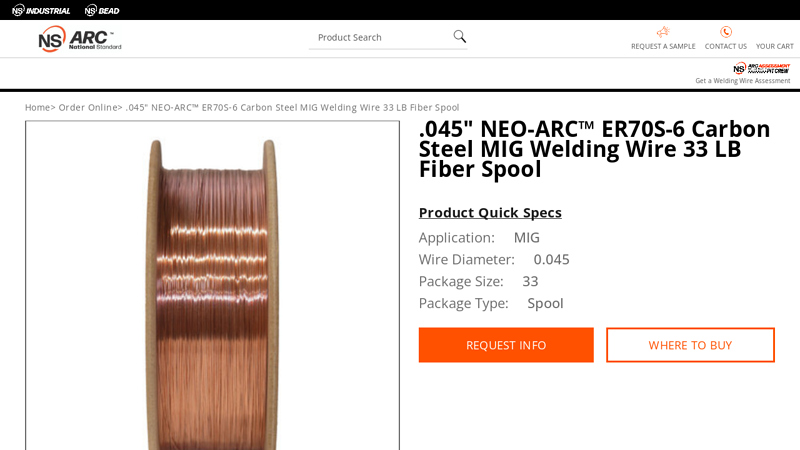Go to Home in the breadcrumb
Image resolution: width=800 pixels, height=450 pixels.
click(x=37, y=107)
